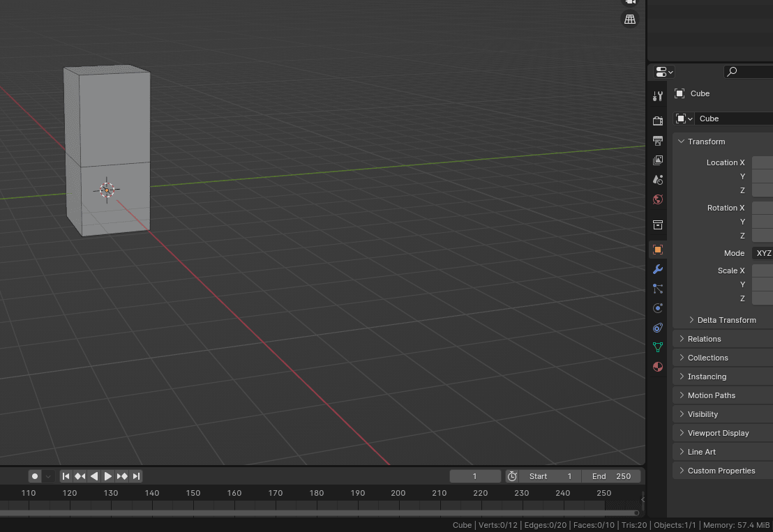Open rotation Mode XYZ dropdown
The width and height of the screenshot is (773, 532).
(763, 253)
